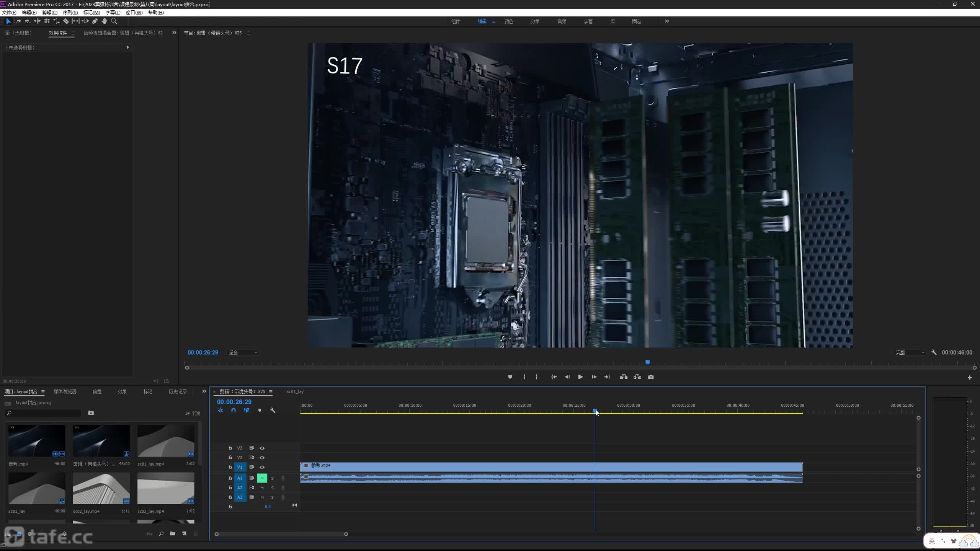Screen dimensions: 980x551
Task: Go to In point button
Action: click(554, 377)
